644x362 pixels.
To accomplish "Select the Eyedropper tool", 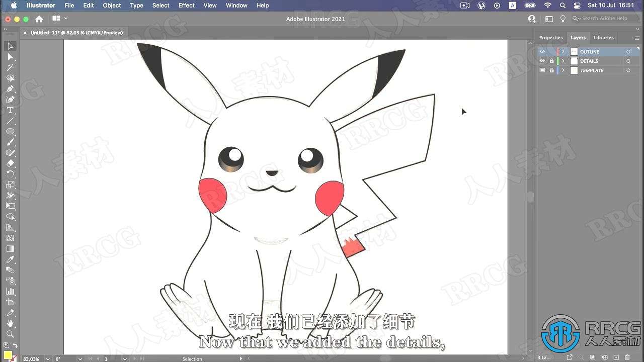I will pyautogui.click(x=10, y=259).
